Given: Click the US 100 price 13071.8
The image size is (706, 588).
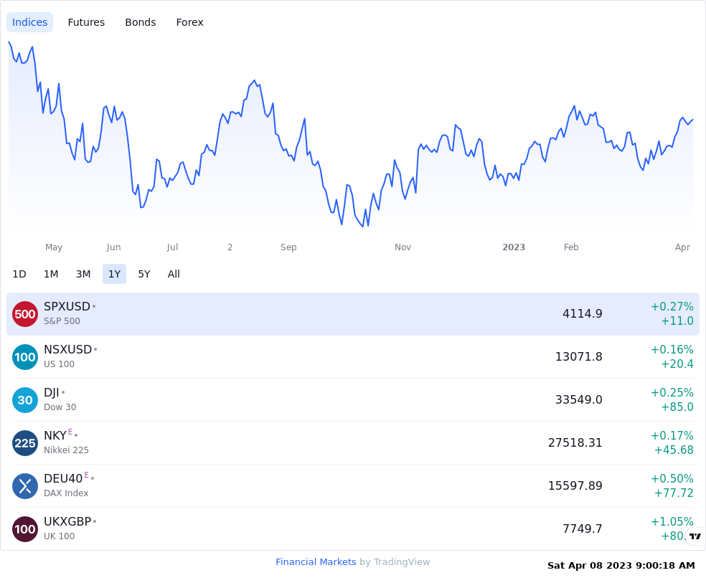Looking at the screenshot, I should tap(578, 357).
